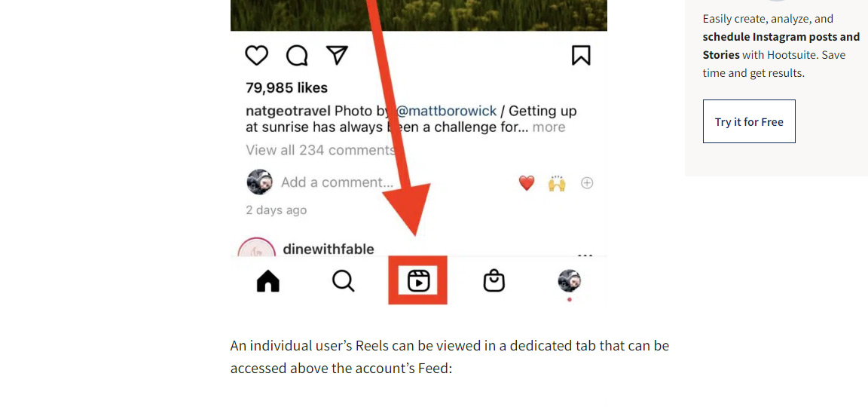Open the comment bubble icon
The width and height of the screenshot is (868, 407).
coord(297,55)
